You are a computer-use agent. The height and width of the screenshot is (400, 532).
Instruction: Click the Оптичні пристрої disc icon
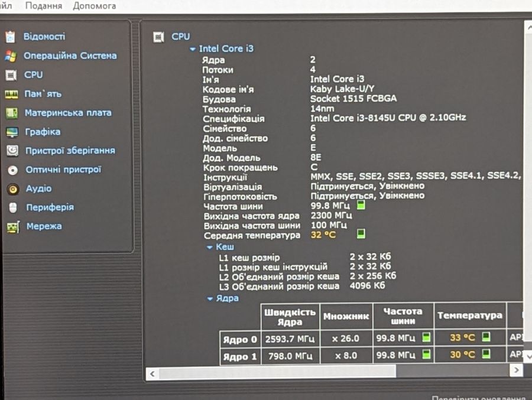click(x=13, y=170)
